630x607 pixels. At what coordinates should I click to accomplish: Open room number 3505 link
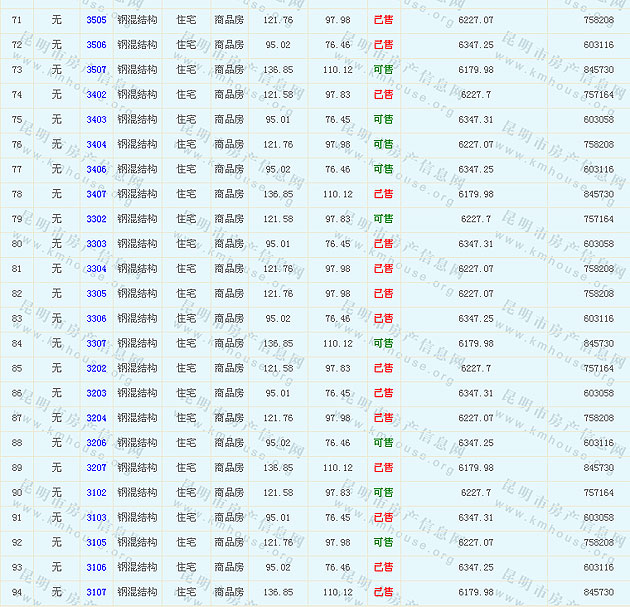pos(96,20)
